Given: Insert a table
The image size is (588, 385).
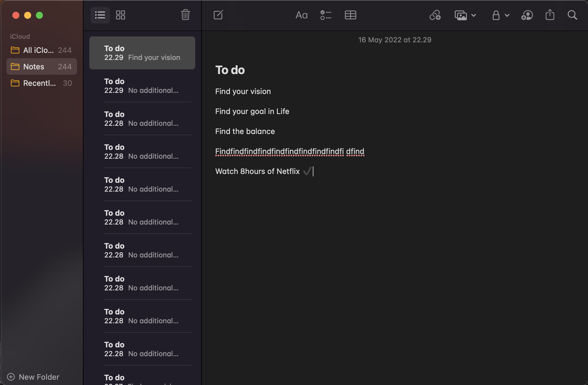Looking at the screenshot, I should click(x=350, y=15).
